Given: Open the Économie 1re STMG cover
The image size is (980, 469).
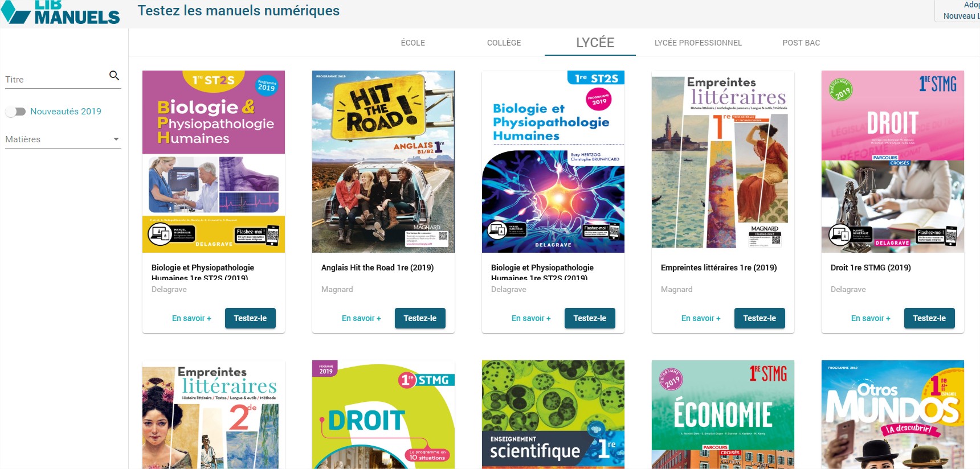Looking at the screenshot, I should pos(723,414).
